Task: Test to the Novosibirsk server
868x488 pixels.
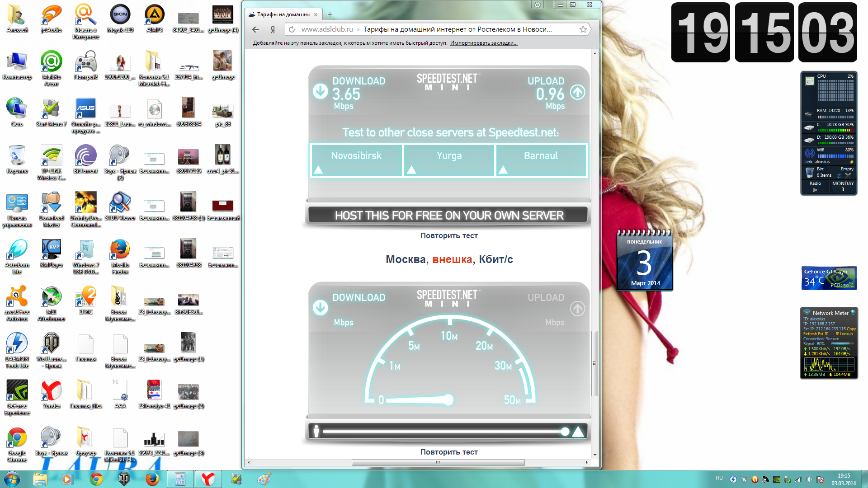Action: point(356,160)
